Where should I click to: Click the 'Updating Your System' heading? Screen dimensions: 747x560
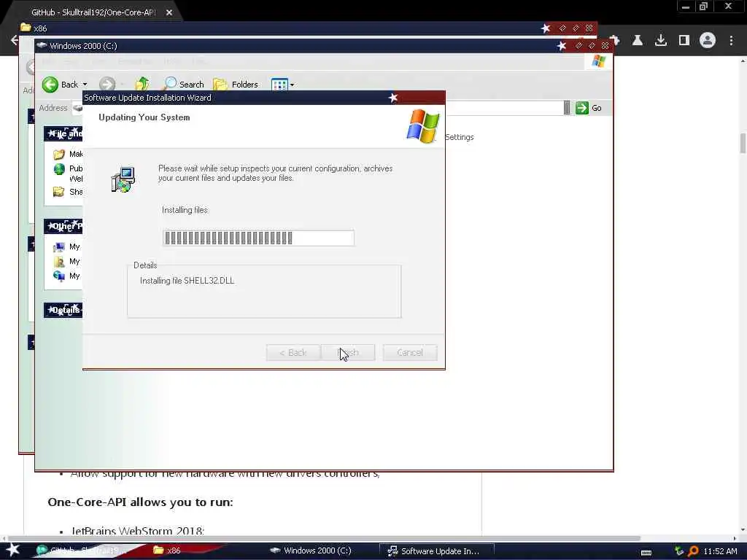(x=144, y=117)
